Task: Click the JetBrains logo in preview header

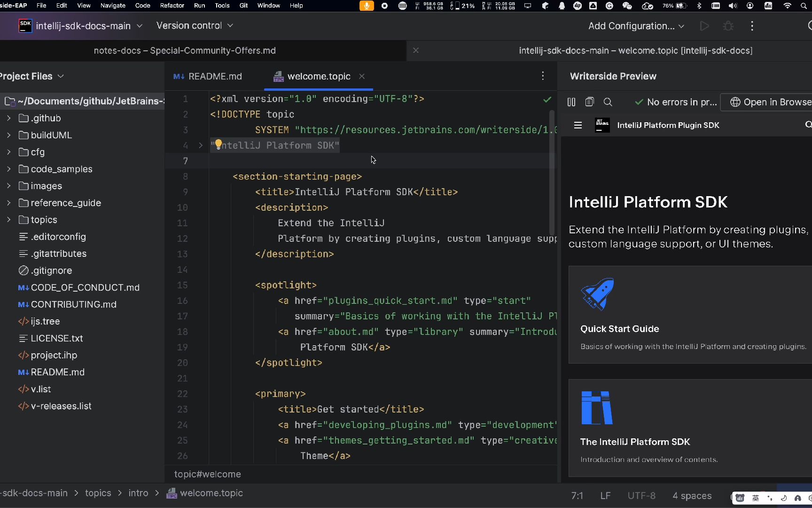Action: click(602, 125)
